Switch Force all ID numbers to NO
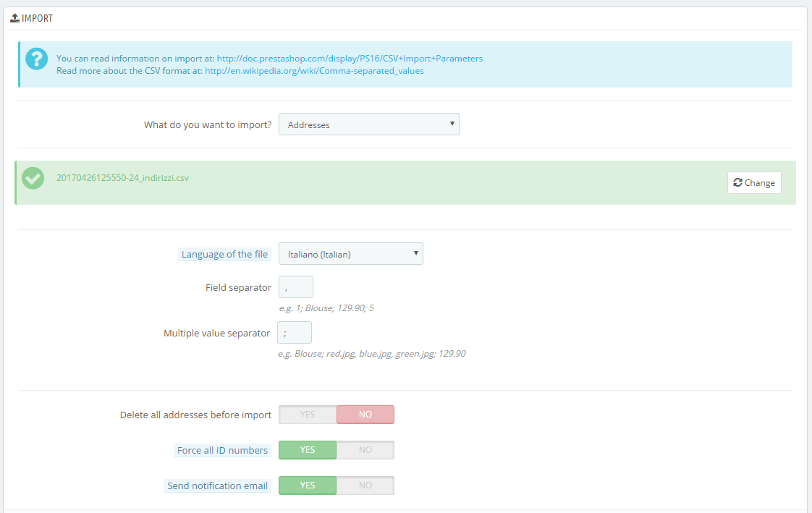Image resolution: width=812 pixels, height=513 pixels. 365,450
